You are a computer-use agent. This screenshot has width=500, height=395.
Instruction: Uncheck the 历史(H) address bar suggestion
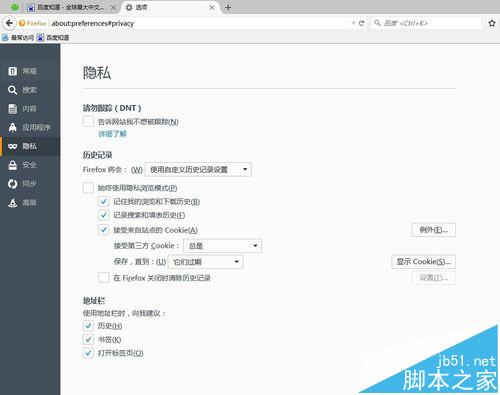coord(88,326)
